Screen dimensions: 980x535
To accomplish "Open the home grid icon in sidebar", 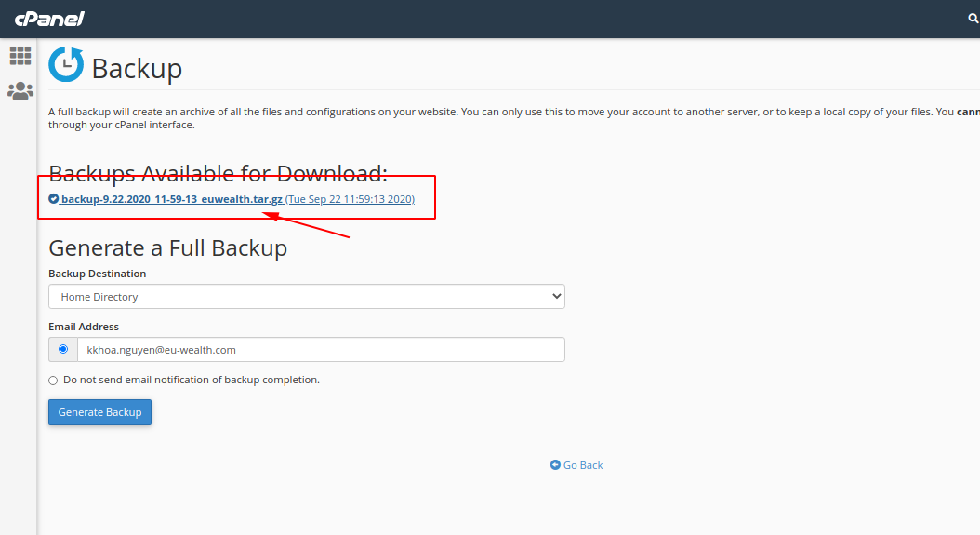I will [x=20, y=56].
